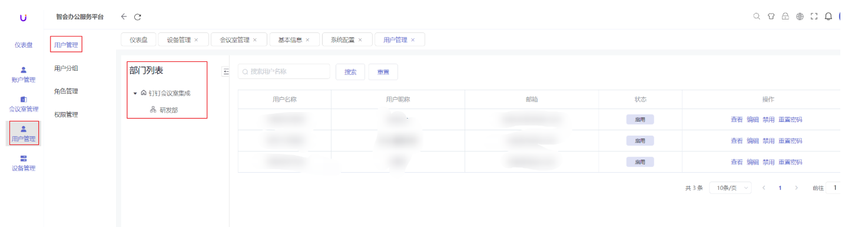Click the 重置 button
This screenshot has height=227, width=868.
point(383,72)
